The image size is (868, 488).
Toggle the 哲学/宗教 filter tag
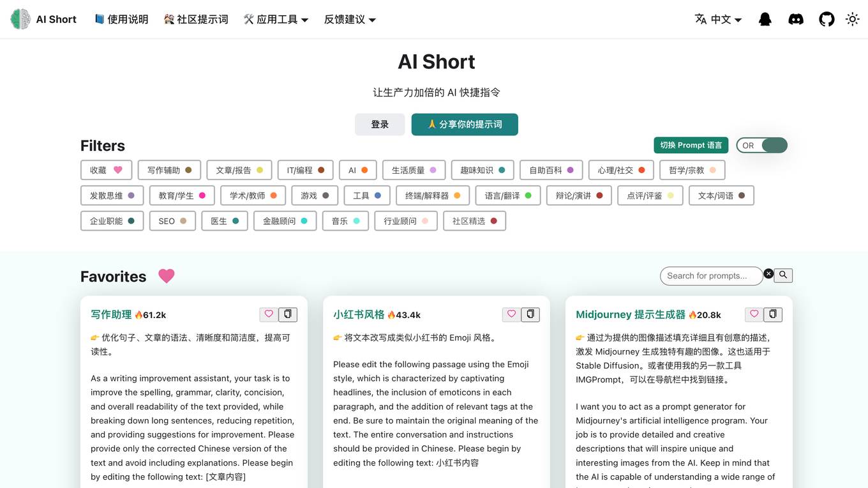point(692,170)
